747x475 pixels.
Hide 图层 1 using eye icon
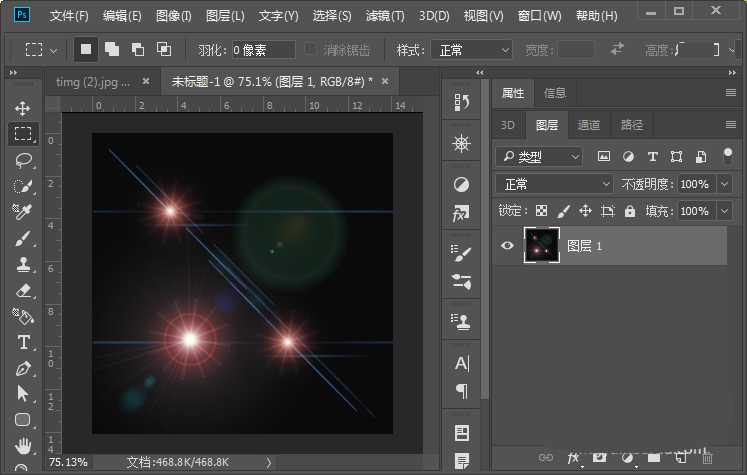pos(507,245)
